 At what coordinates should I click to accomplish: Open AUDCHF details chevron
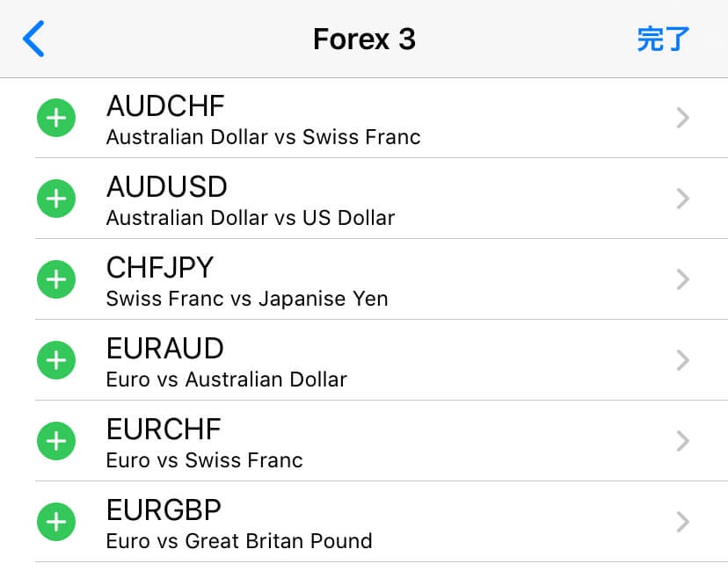pos(682,118)
